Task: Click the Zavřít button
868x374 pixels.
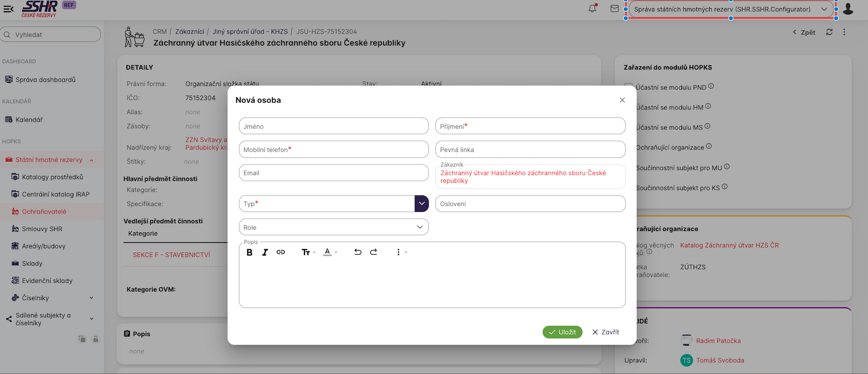Action: [x=605, y=332]
